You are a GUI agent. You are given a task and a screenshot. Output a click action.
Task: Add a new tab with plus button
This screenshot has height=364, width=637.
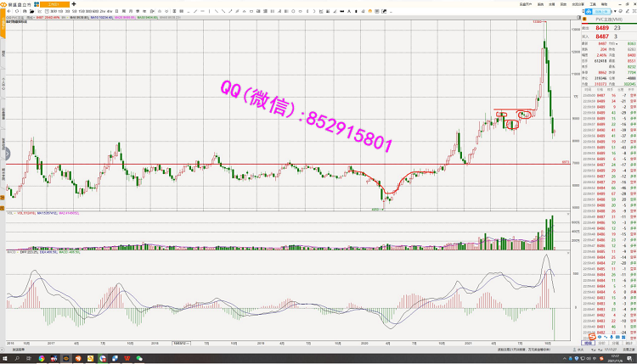point(73,4)
